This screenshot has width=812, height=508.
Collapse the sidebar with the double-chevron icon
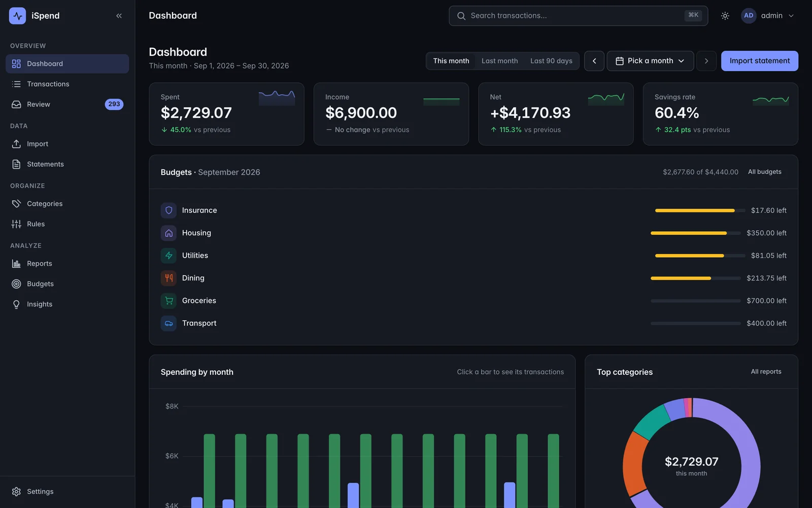[119, 16]
